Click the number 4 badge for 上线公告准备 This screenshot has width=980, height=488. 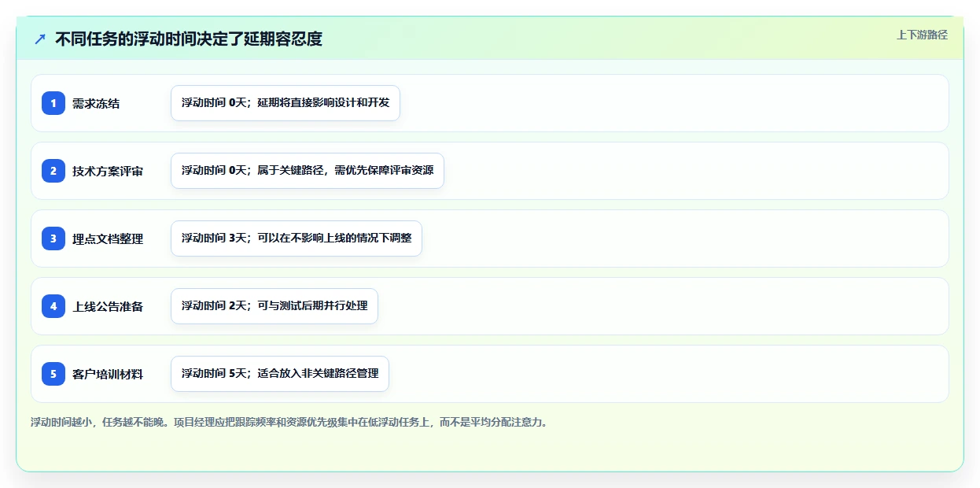[x=53, y=306]
